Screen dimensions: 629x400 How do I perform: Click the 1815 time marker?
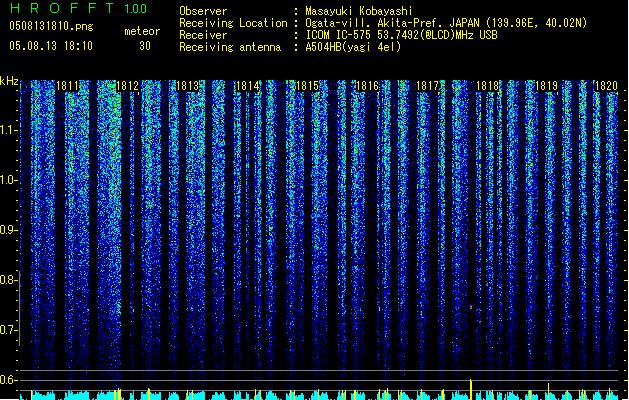tap(307, 86)
